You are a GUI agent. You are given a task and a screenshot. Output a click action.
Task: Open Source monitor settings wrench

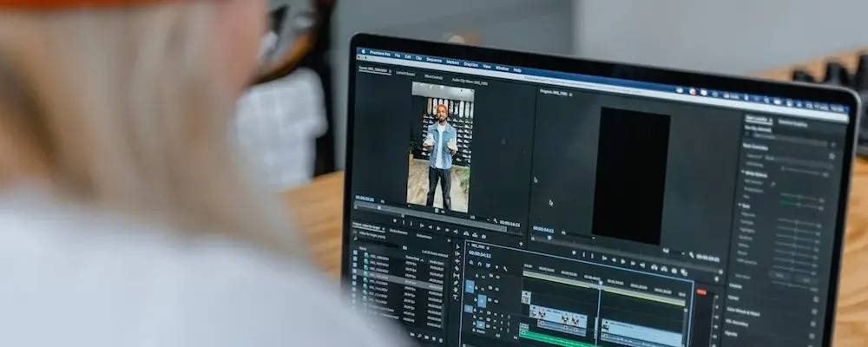[x=496, y=220]
